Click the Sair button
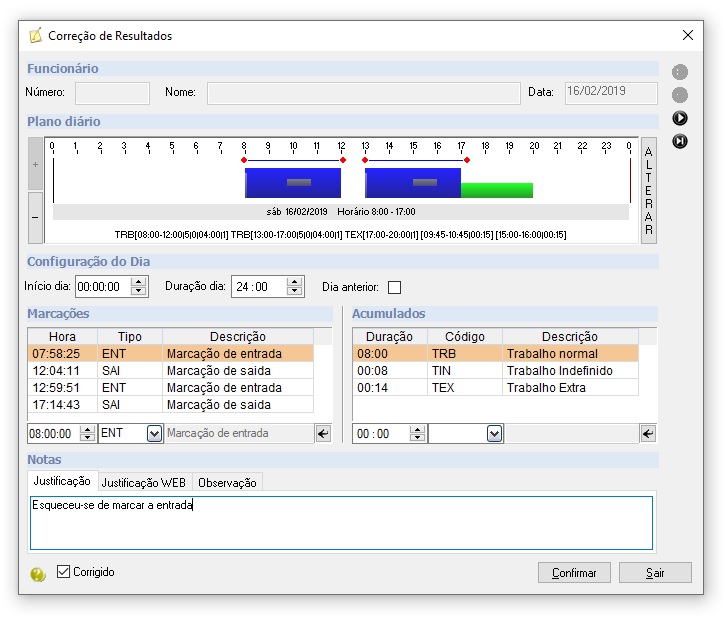725x618 pixels. (655, 573)
